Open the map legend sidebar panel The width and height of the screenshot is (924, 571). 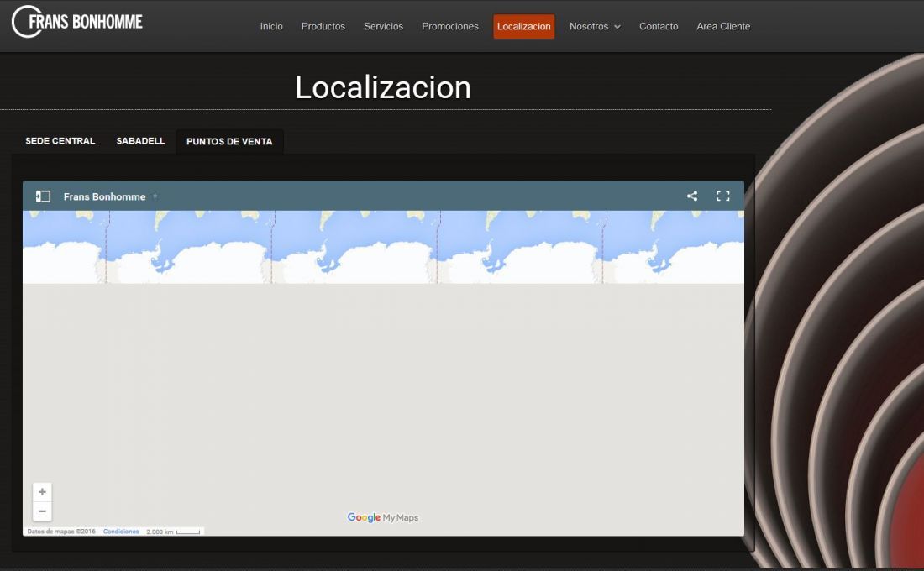click(43, 196)
